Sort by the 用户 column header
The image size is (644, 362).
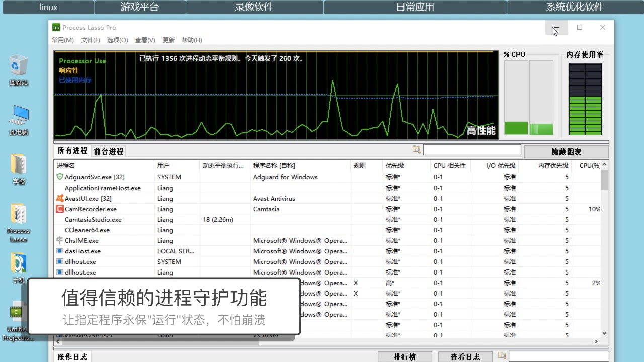(177, 165)
